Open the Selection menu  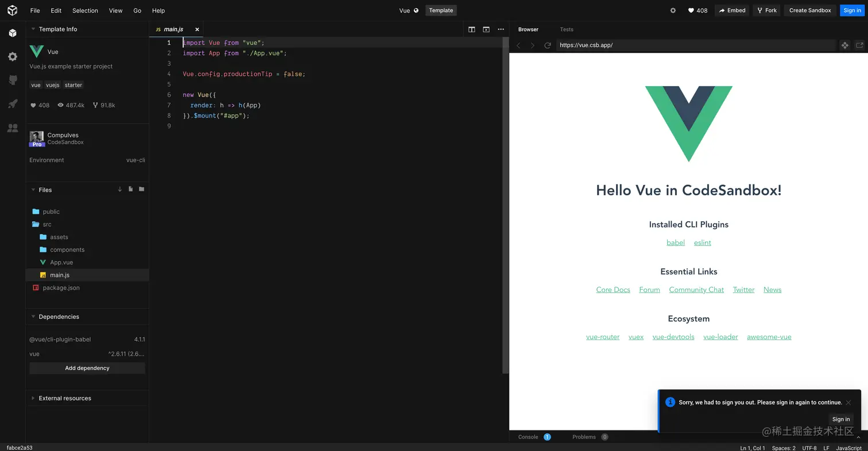pyautogui.click(x=85, y=10)
